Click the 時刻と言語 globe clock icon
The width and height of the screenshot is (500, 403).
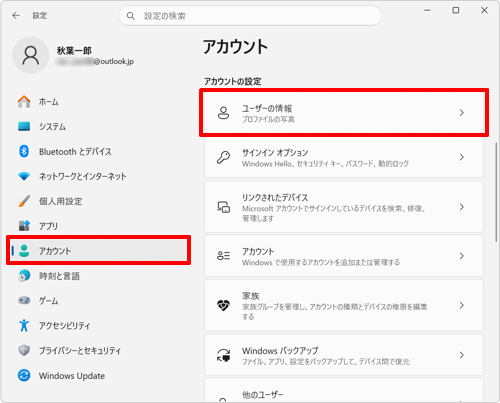click(24, 276)
